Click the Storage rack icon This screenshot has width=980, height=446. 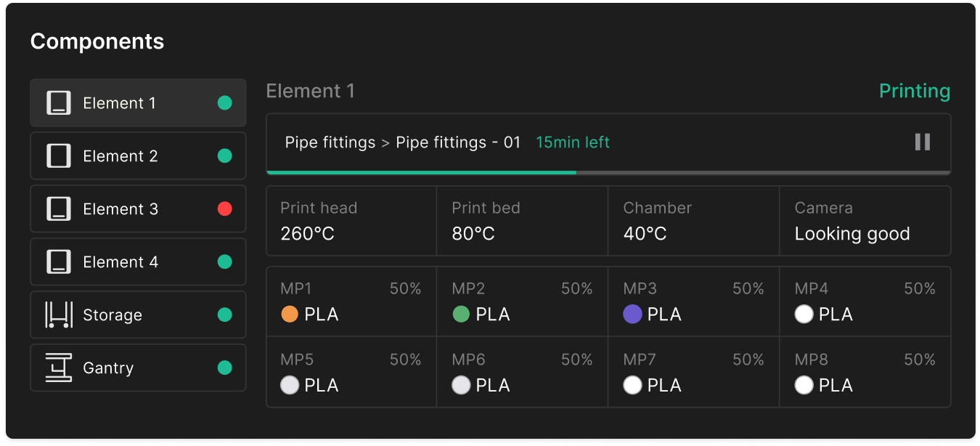(x=59, y=315)
